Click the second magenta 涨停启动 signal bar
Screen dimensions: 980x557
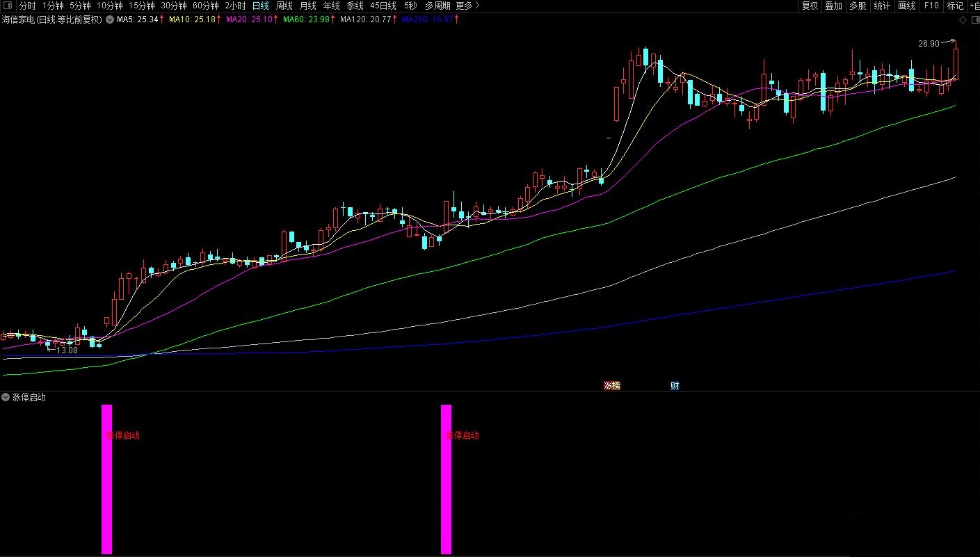tap(446, 479)
